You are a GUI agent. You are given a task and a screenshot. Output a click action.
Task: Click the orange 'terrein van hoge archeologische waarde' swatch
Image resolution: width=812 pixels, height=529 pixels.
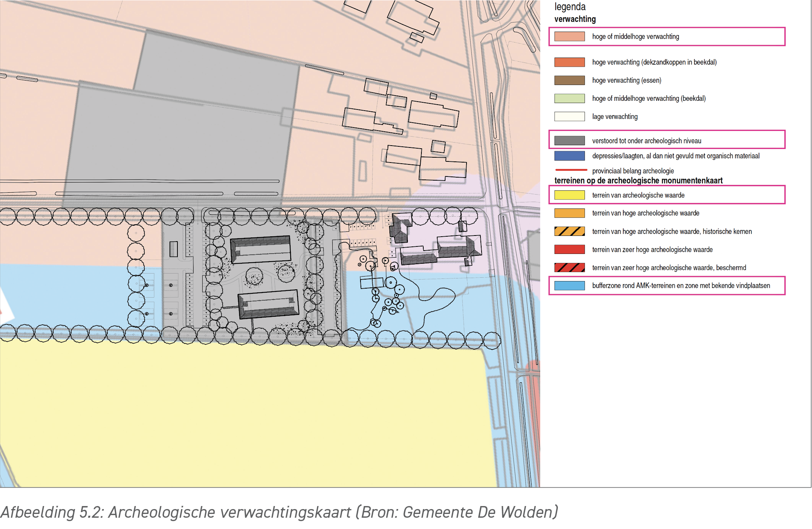pyautogui.click(x=570, y=213)
